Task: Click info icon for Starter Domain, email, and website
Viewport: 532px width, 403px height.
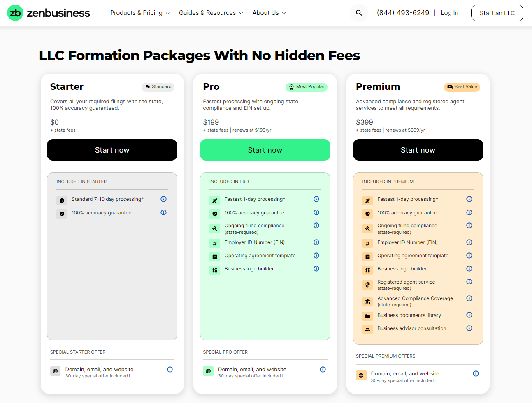Action: (x=170, y=369)
